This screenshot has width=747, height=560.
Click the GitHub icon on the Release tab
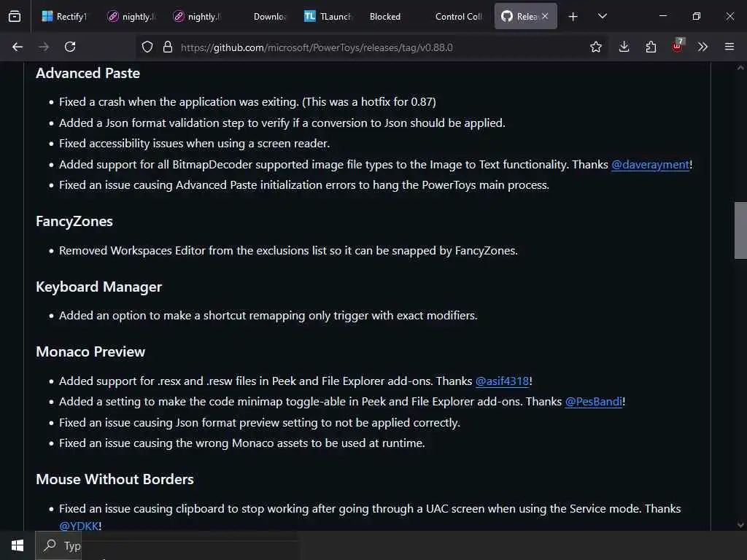click(506, 16)
